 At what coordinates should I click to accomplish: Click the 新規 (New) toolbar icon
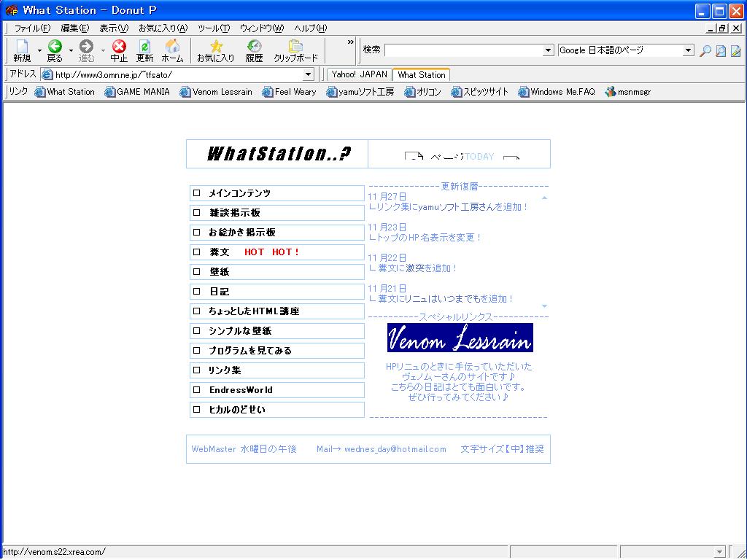pos(21,47)
